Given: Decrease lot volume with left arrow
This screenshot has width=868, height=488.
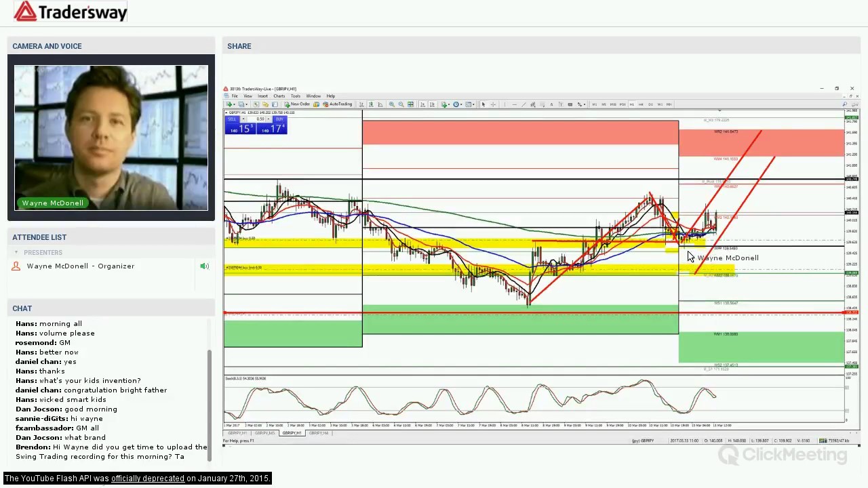Looking at the screenshot, I should (x=243, y=119).
